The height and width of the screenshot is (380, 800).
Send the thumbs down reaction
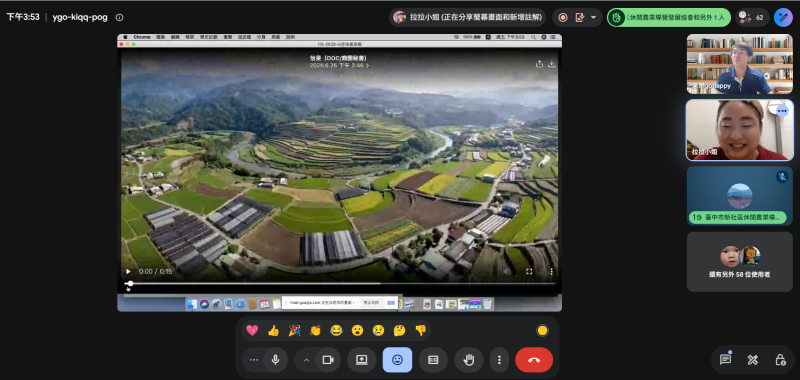click(x=420, y=331)
